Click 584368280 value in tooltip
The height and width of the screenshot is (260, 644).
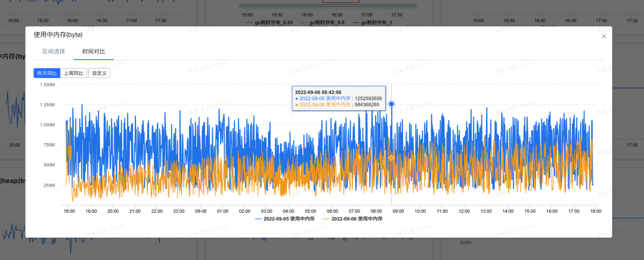coord(367,104)
